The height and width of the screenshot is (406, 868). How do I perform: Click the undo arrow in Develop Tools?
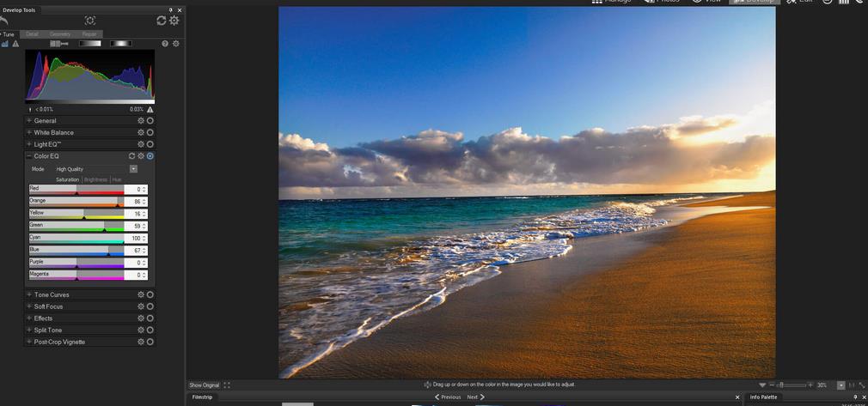click(x=3, y=21)
